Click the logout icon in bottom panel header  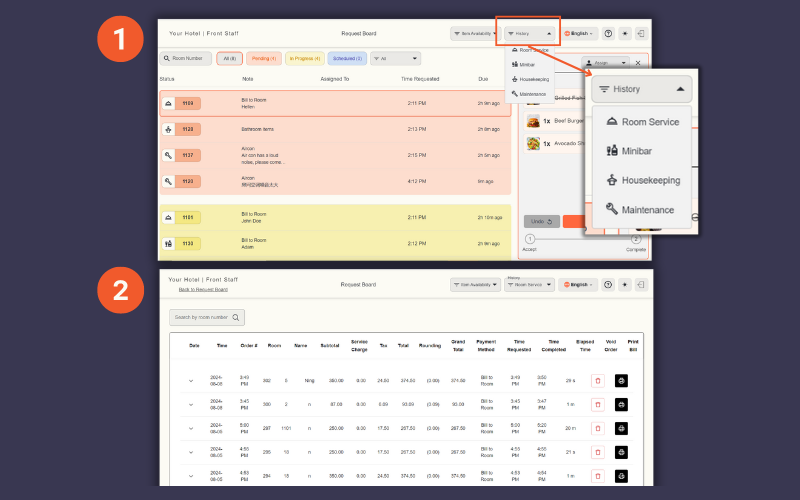pyautogui.click(x=641, y=284)
